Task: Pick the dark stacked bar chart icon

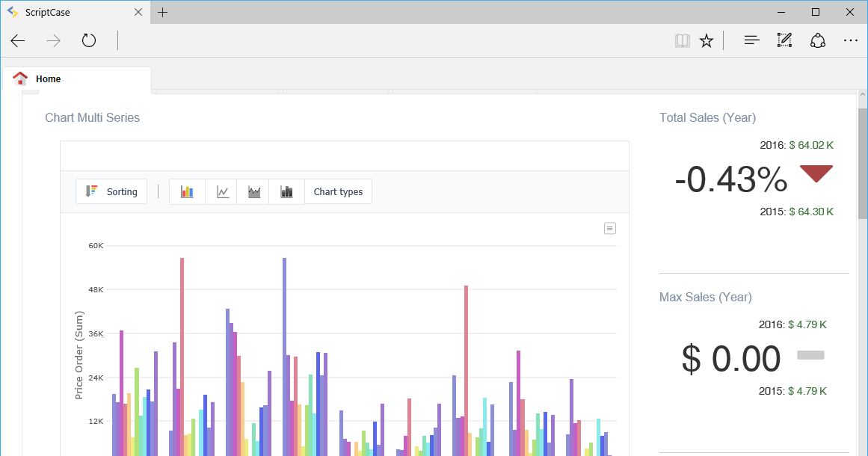Action: (286, 192)
